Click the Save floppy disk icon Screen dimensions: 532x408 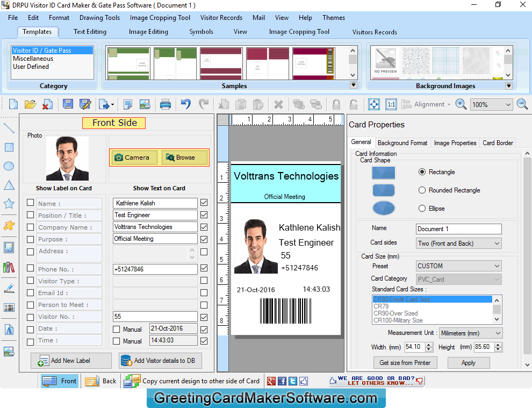68,104
